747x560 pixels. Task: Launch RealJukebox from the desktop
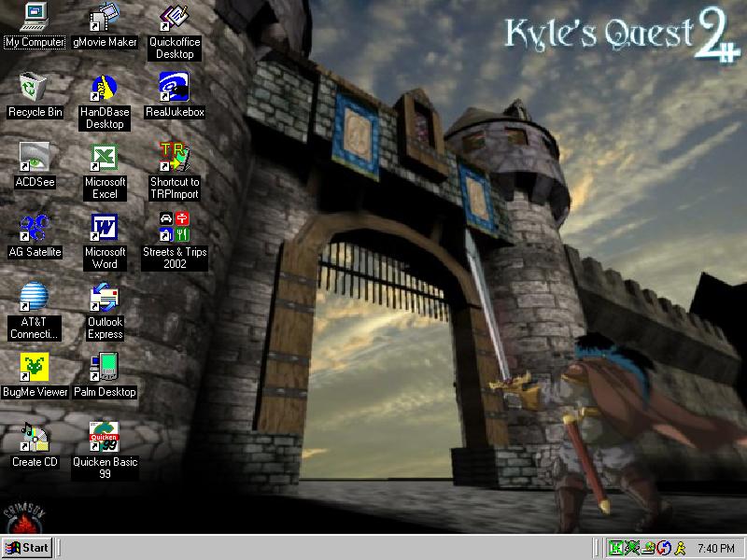point(175,88)
